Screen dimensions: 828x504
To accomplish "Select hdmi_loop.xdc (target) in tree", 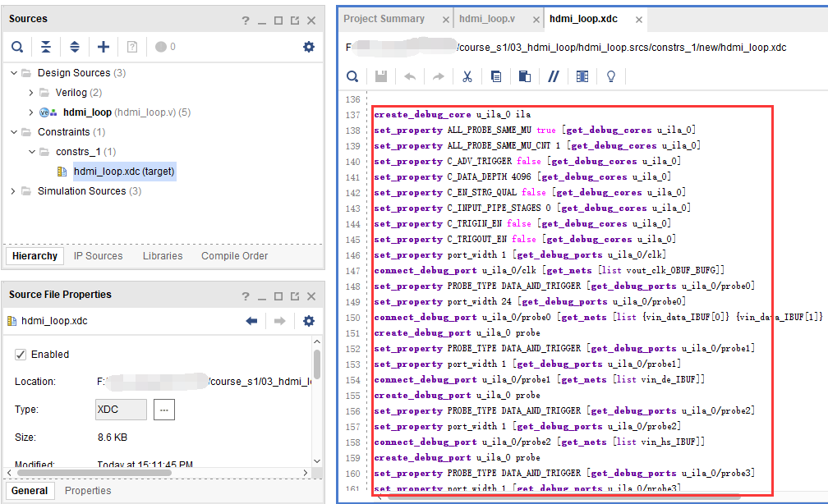I will tap(124, 172).
